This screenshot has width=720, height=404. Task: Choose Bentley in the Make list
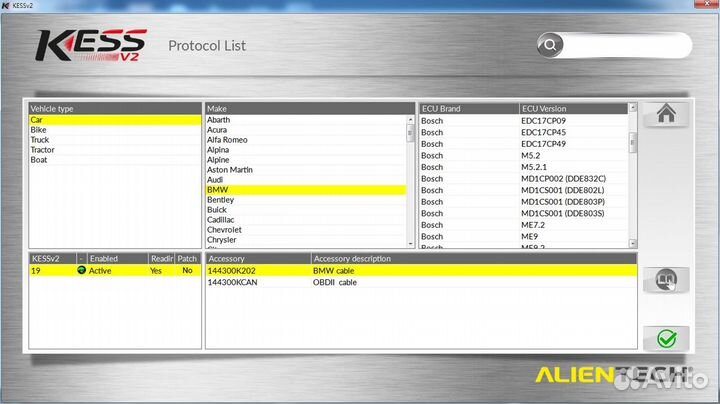point(306,200)
